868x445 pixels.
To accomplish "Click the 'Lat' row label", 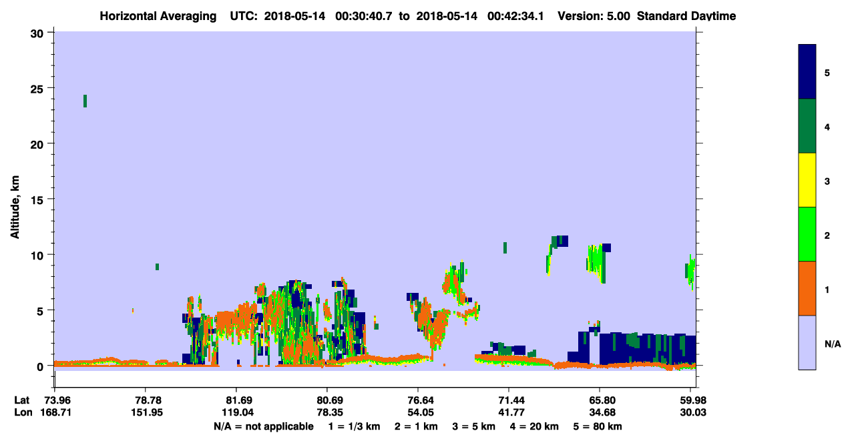I will pyautogui.click(x=21, y=400).
